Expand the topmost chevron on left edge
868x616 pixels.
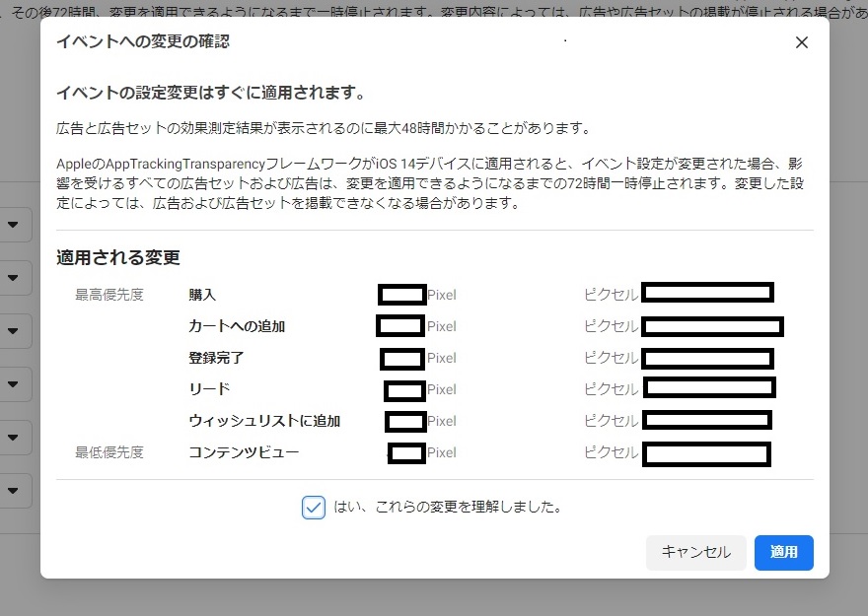click(x=14, y=224)
